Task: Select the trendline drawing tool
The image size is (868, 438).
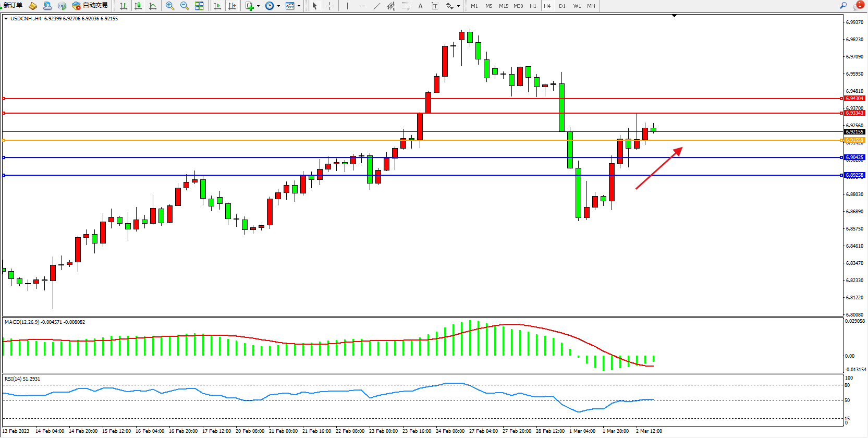Action: (376, 6)
